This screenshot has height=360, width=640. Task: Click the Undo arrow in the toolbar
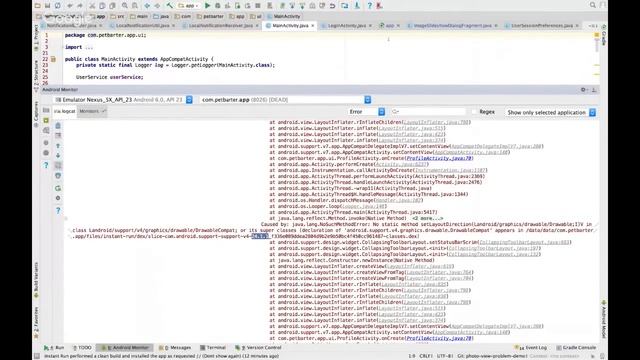[x=70, y=6]
